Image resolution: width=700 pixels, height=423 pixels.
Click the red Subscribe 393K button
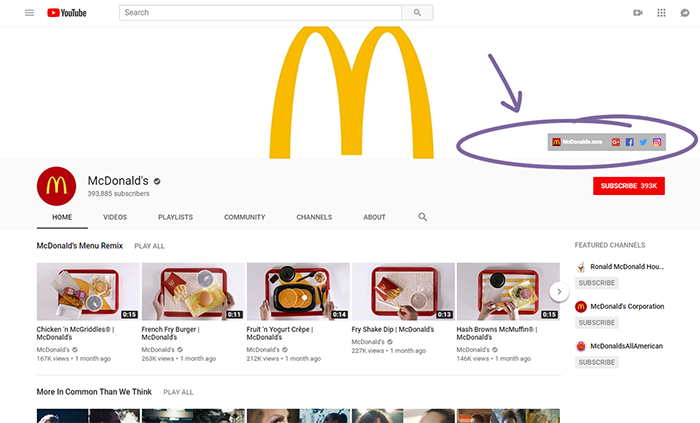coord(629,186)
